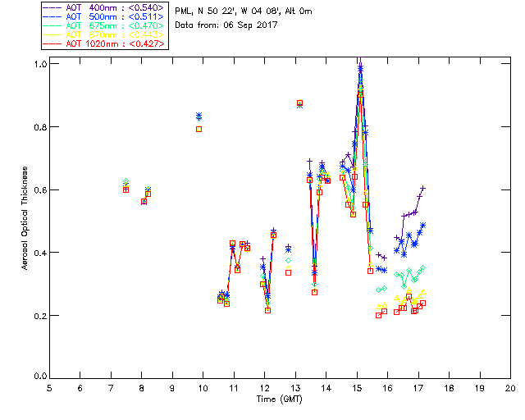Click the last green diamond marker near 0.35
The width and height of the screenshot is (525, 420).
tap(423, 268)
